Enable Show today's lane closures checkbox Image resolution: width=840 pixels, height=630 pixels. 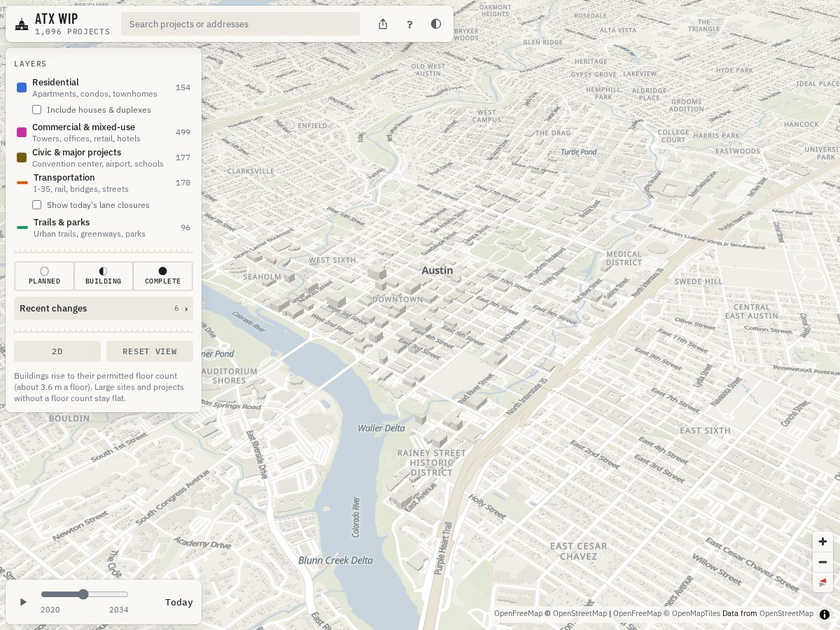coord(36,205)
